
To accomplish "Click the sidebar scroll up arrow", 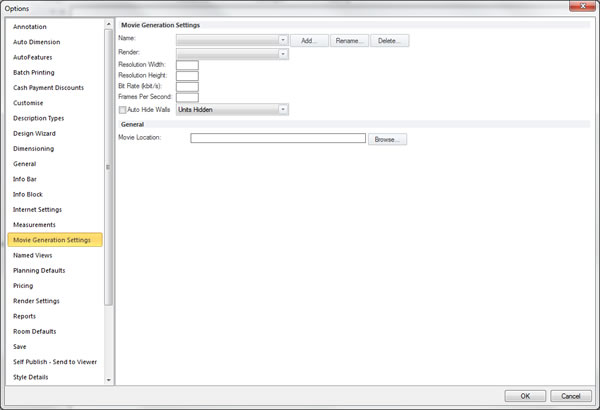I will 109,24.
